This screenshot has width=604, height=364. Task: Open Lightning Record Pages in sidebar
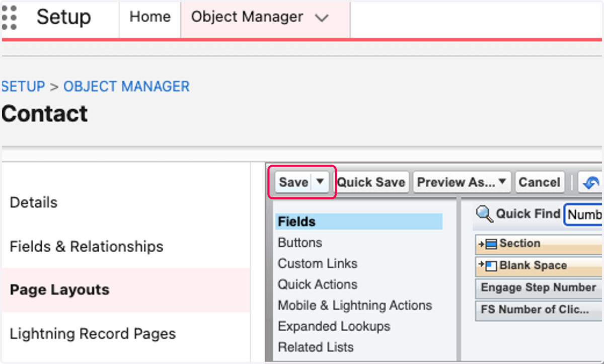(x=93, y=334)
